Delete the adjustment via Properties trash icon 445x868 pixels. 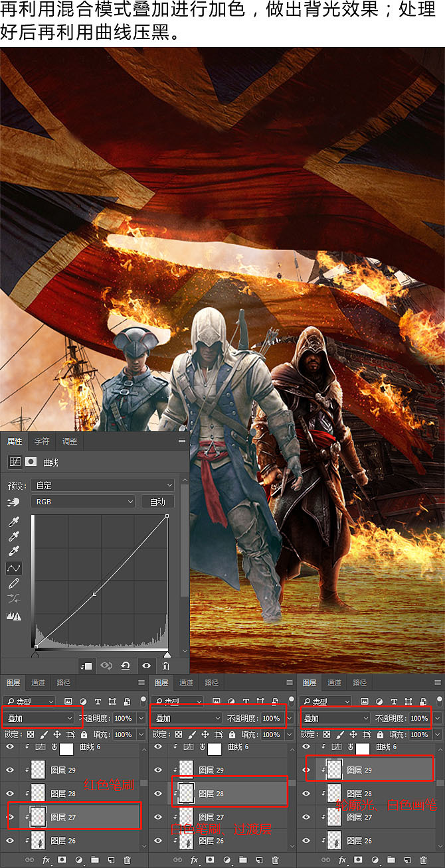[x=165, y=666]
